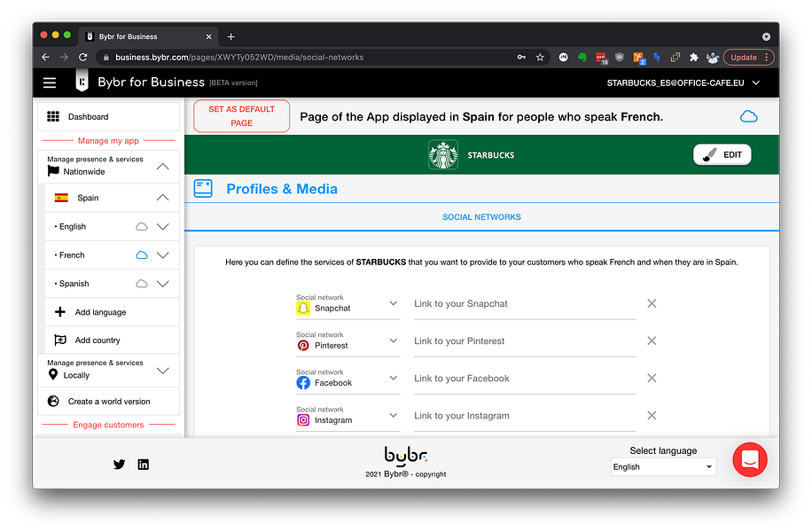Click the Dashboard grid icon
Screen dimensions: 812x532
click(x=53, y=116)
